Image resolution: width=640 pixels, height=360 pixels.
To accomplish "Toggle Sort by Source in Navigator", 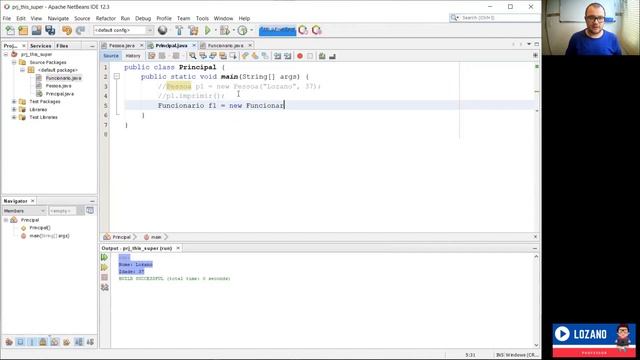I will (x=90, y=342).
